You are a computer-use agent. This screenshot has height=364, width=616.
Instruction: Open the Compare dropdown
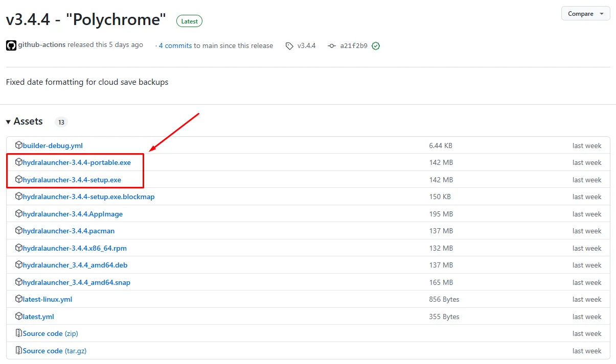coord(585,14)
